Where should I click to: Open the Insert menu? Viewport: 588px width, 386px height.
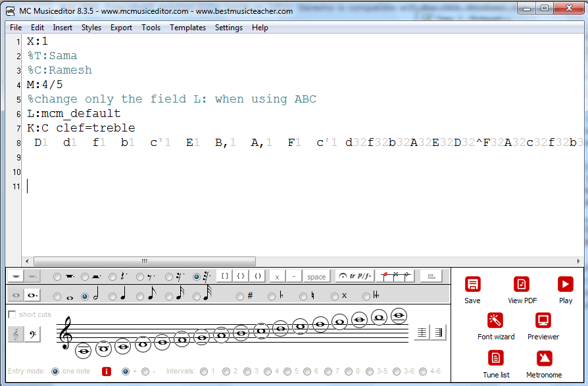(62, 28)
